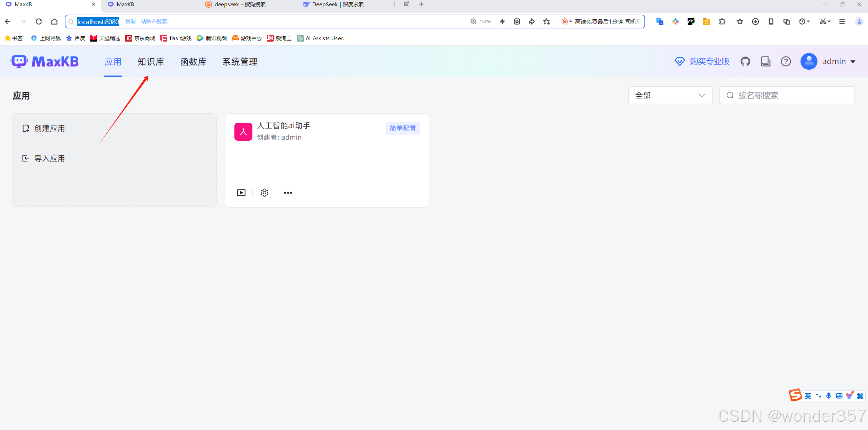The image size is (868, 430).
Task: Open the demo/playground for 人工智能ai助手 app
Action: [241, 193]
